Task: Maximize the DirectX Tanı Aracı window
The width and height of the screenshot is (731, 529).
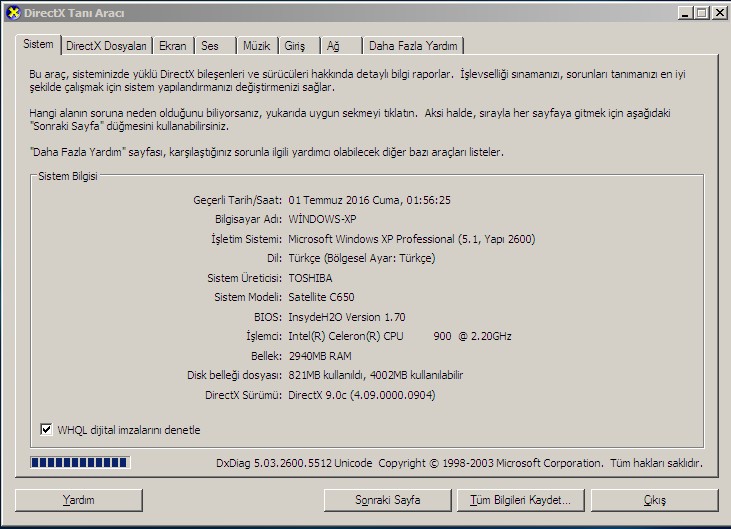Action: [x=701, y=12]
